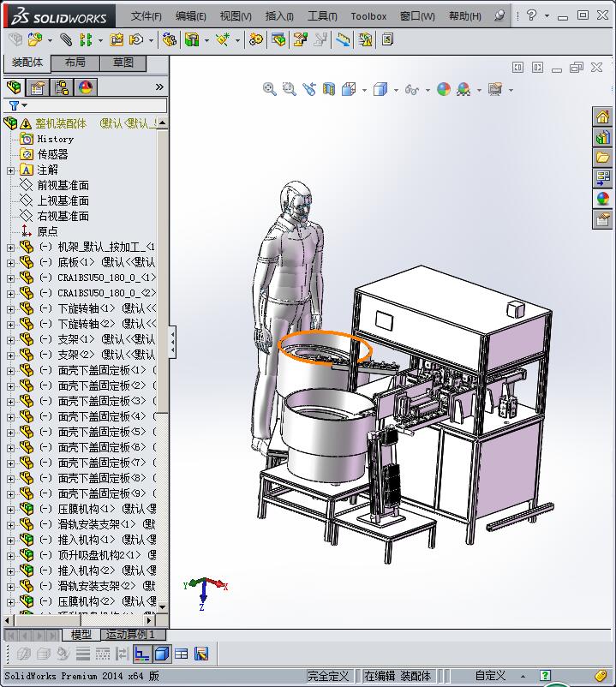Click the Assembly Visualization warning icon

coord(365,40)
